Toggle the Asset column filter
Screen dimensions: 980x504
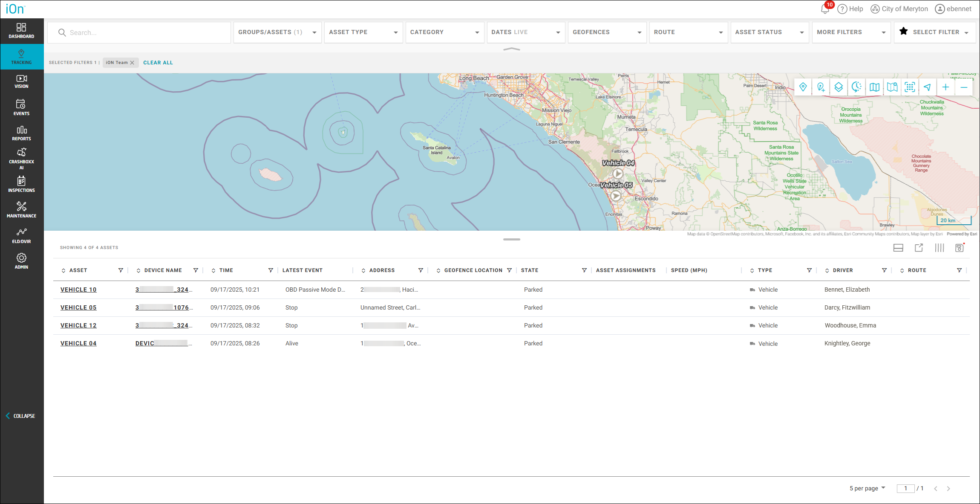(121, 270)
